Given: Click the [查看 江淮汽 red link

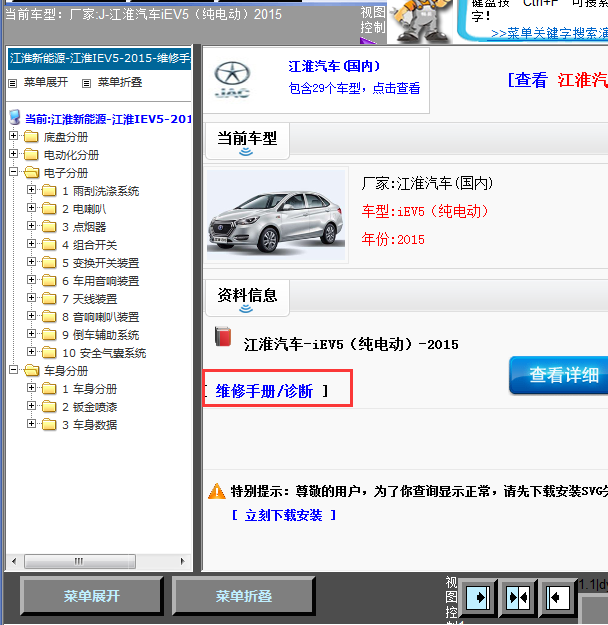Looking at the screenshot, I should click(558, 80).
